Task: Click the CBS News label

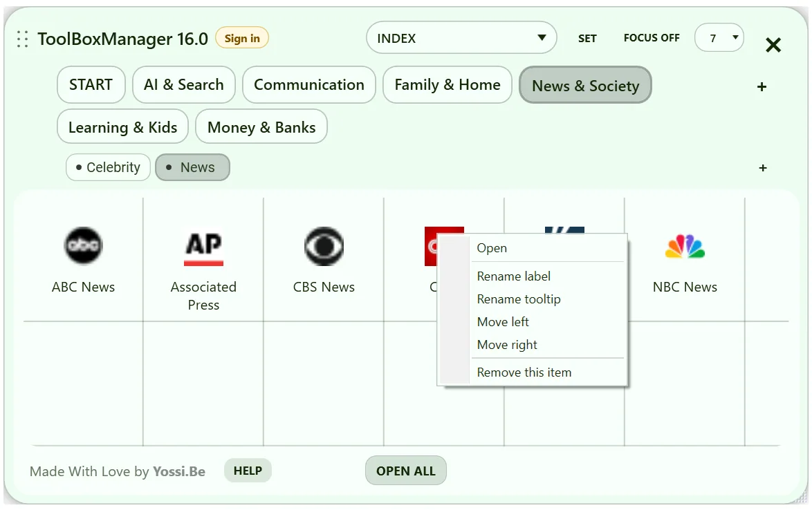Action: (324, 287)
